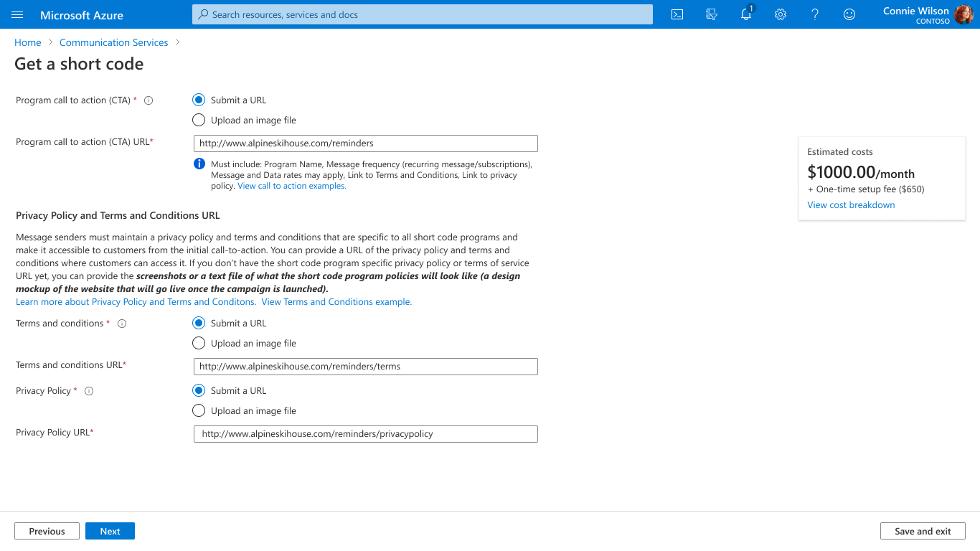980x551 pixels.
Task: Open portal settings via the gear icon
Action: [x=780, y=14]
